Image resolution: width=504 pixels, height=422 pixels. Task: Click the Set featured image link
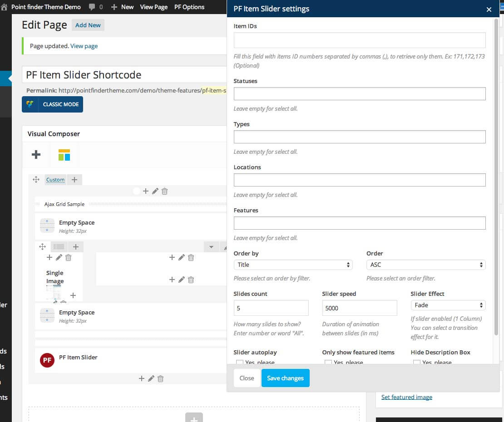(406, 397)
